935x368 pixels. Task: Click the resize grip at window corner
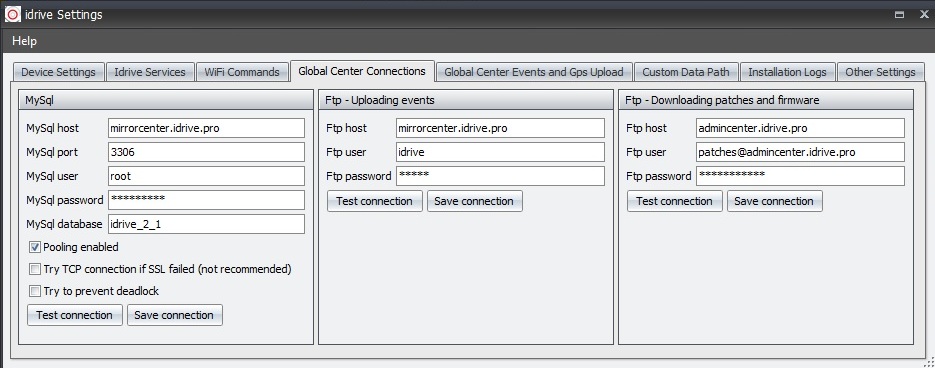928,361
